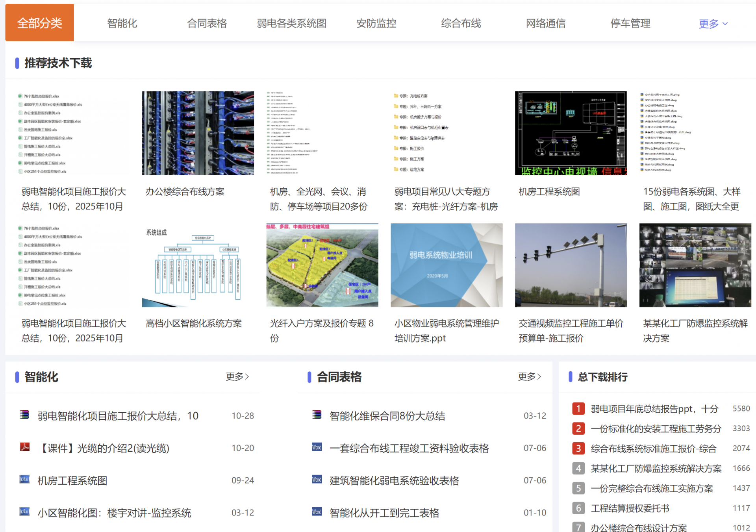Image resolution: width=756 pixels, height=532 pixels.
Task: Click archive icon beside 智能化维保合同8份大总结
Action: tap(317, 415)
